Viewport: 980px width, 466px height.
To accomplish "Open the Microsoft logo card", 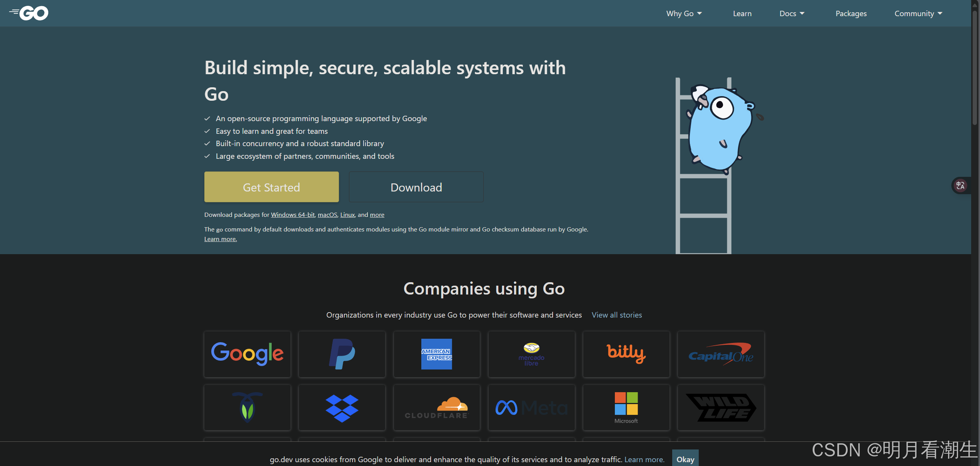I will [x=626, y=408].
